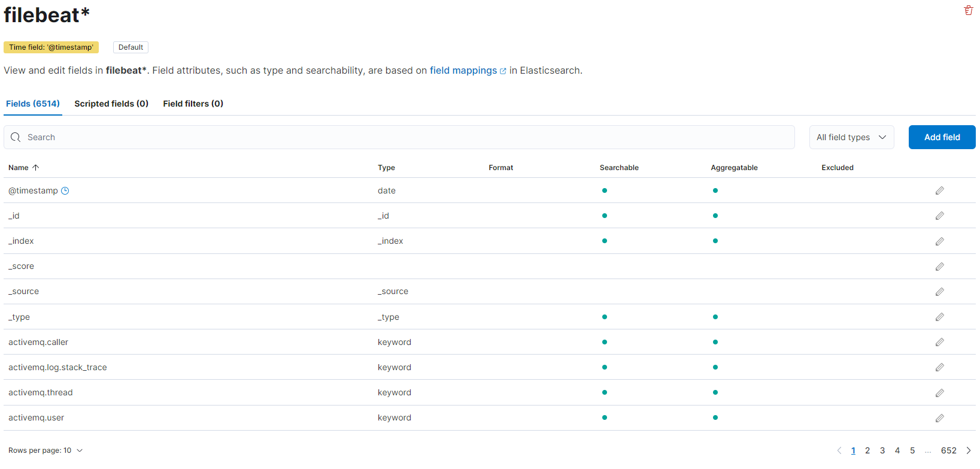The height and width of the screenshot is (469, 980).
Task: Click the Default badge
Action: click(131, 47)
